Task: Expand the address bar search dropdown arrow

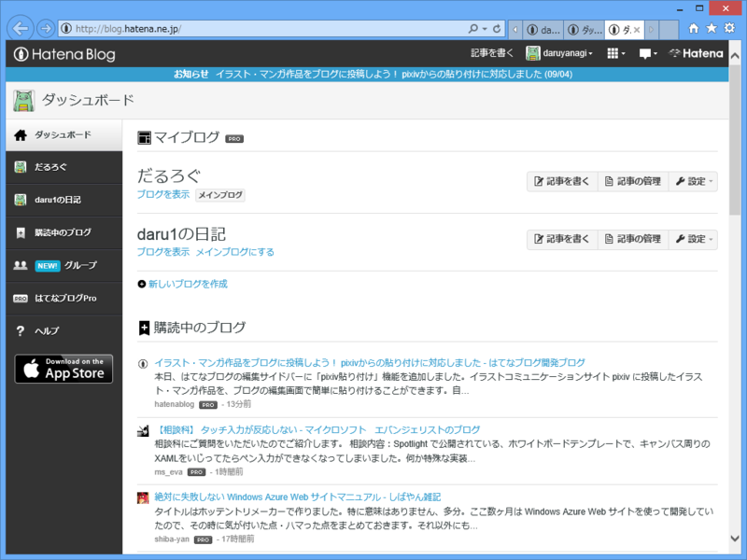Action: pos(485,29)
